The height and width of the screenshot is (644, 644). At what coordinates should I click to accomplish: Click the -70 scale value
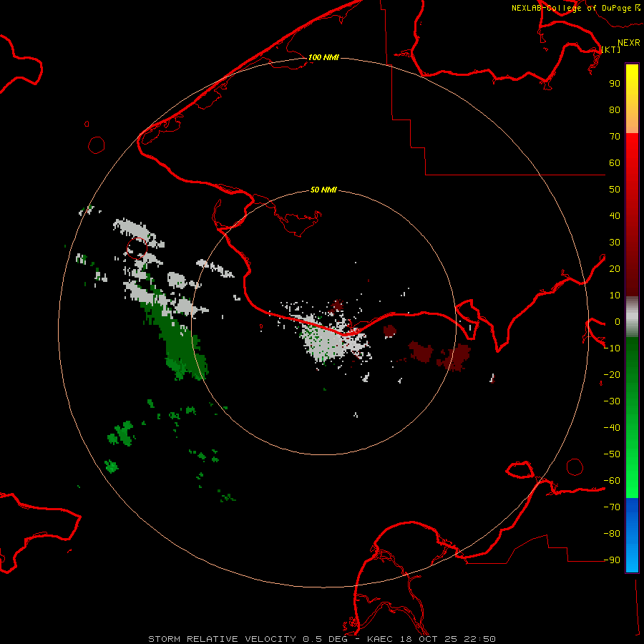pyautogui.click(x=612, y=507)
